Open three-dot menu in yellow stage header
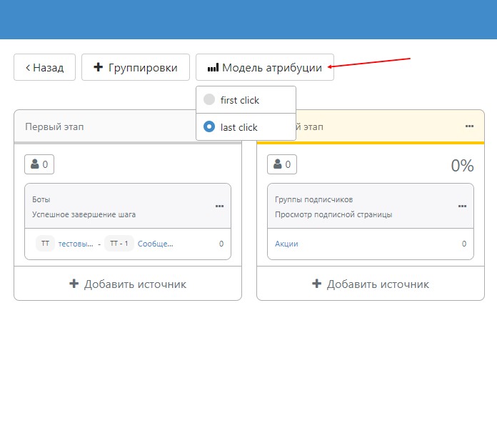Image resolution: width=497 pixels, height=448 pixels. tap(469, 126)
